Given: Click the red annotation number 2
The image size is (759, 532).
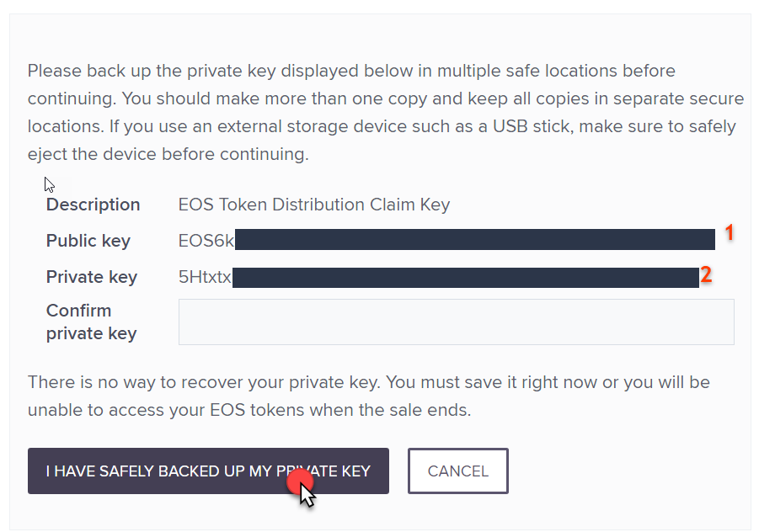Looking at the screenshot, I should pos(707,274).
